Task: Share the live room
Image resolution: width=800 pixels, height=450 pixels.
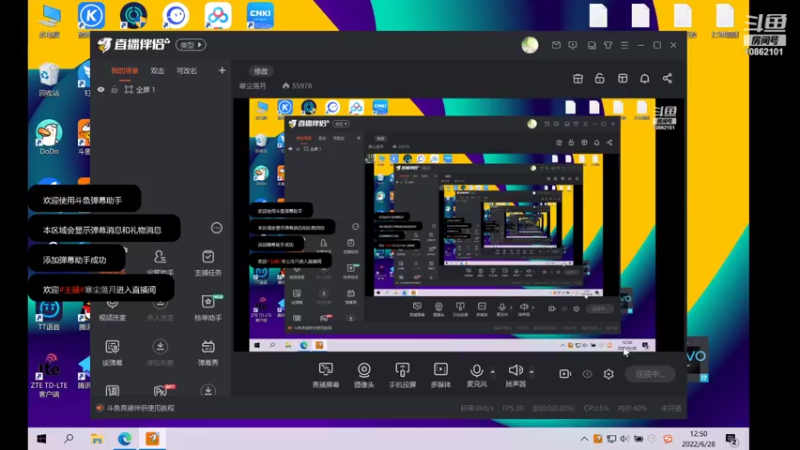Action: point(667,79)
